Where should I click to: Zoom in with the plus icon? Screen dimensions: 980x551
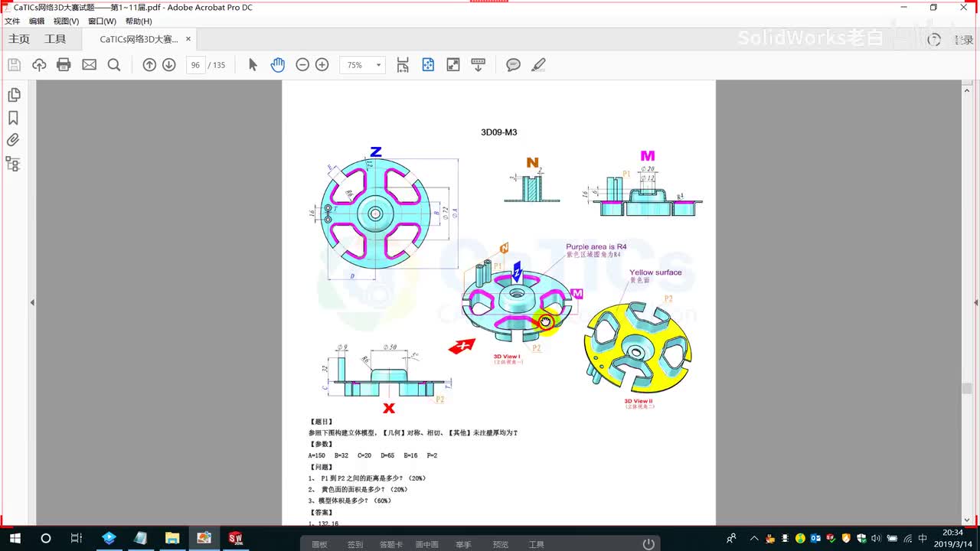(x=322, y=65)
